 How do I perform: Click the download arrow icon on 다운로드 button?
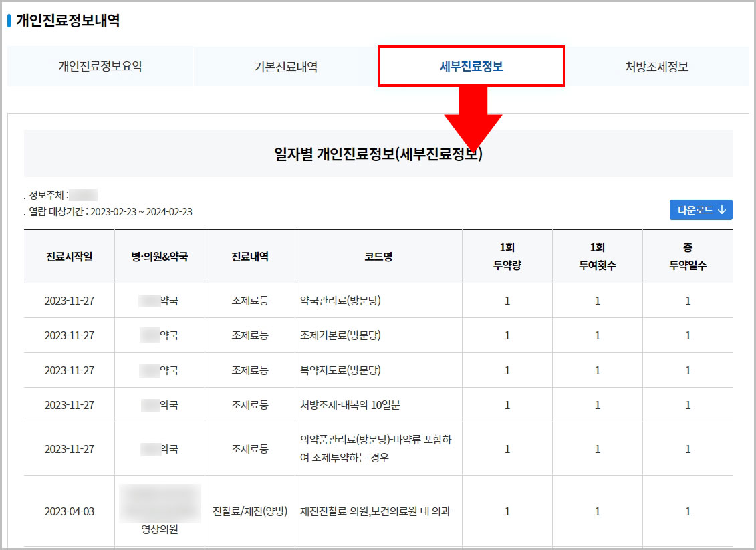click(721, 209)
